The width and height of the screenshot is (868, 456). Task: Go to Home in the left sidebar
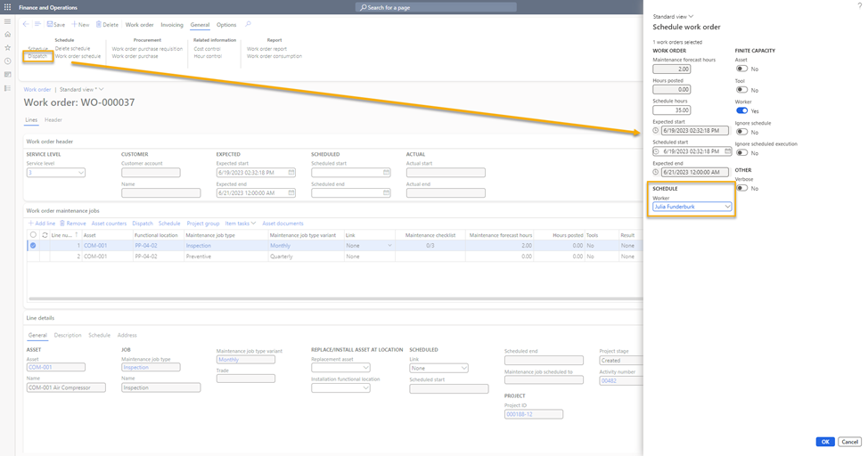coord(8,35)
